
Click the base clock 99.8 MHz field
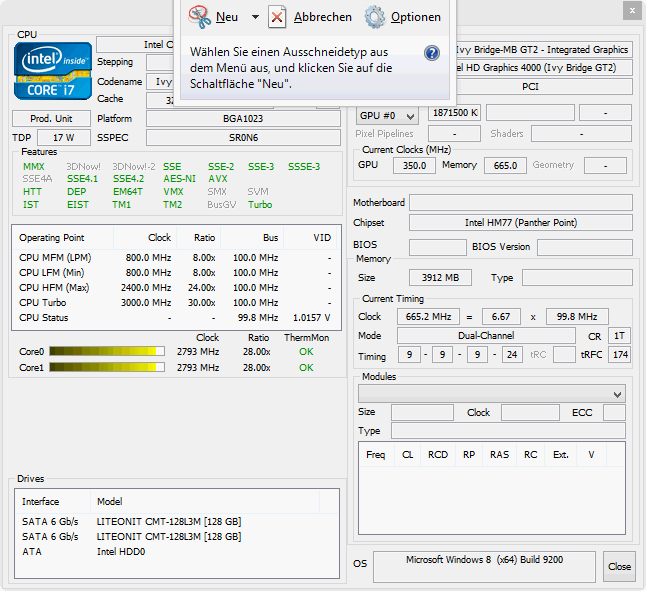tap(577, 317)
